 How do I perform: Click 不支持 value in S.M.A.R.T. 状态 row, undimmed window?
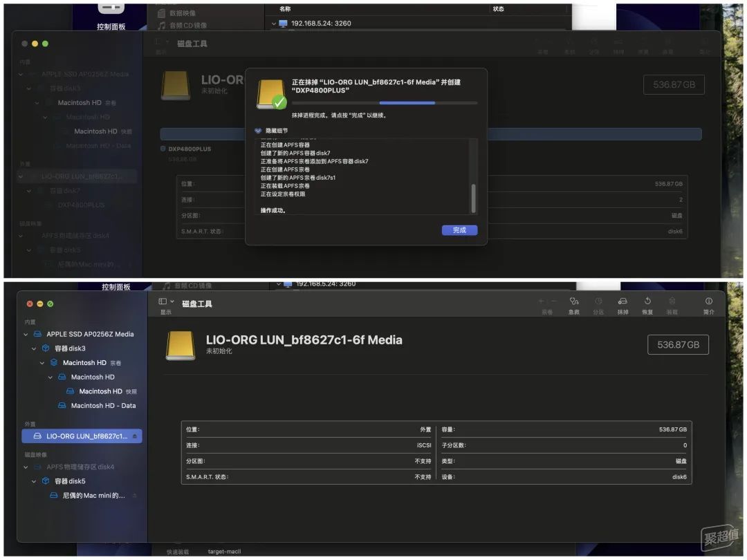pyautogui.click(x=423, y=476)
